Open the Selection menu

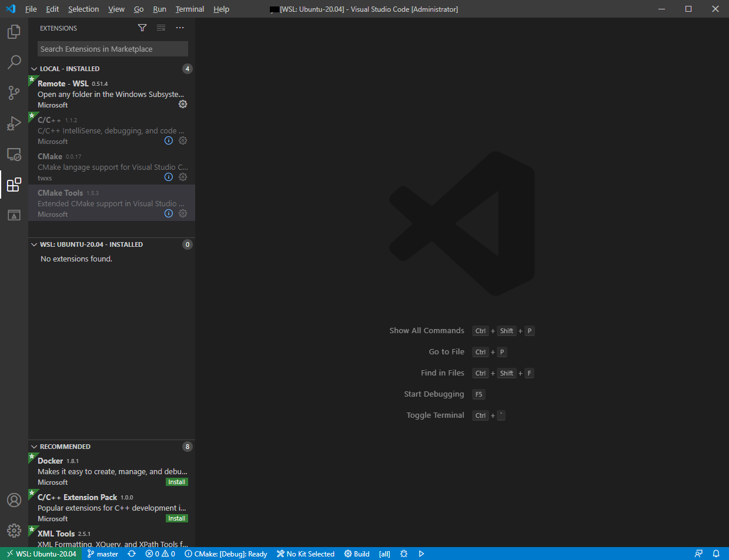click(83, 9)
